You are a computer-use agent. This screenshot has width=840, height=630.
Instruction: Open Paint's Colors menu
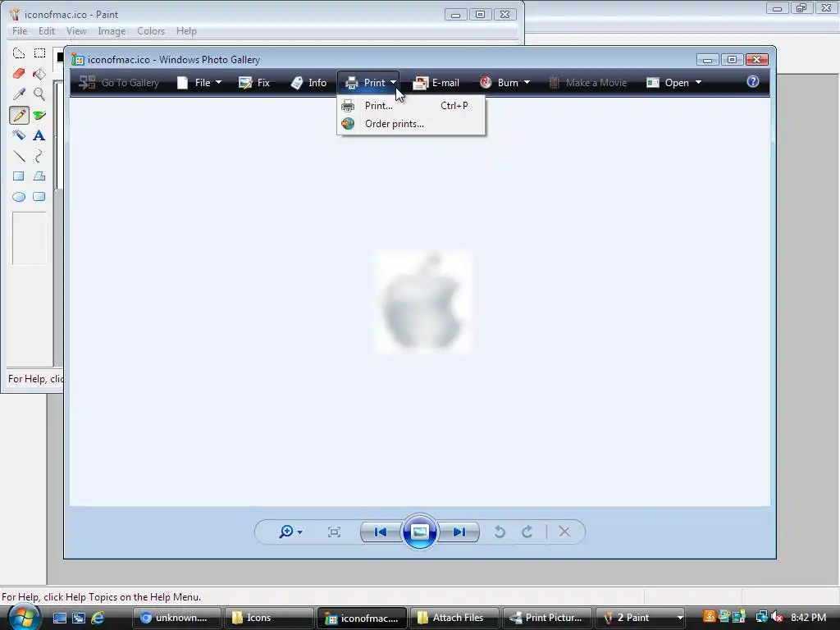pyautogui.click(x=151, y=31)
